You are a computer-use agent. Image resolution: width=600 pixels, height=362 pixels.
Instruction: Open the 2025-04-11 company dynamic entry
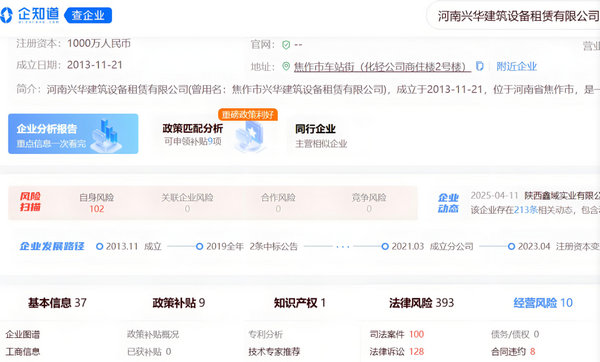coord(535,196)
